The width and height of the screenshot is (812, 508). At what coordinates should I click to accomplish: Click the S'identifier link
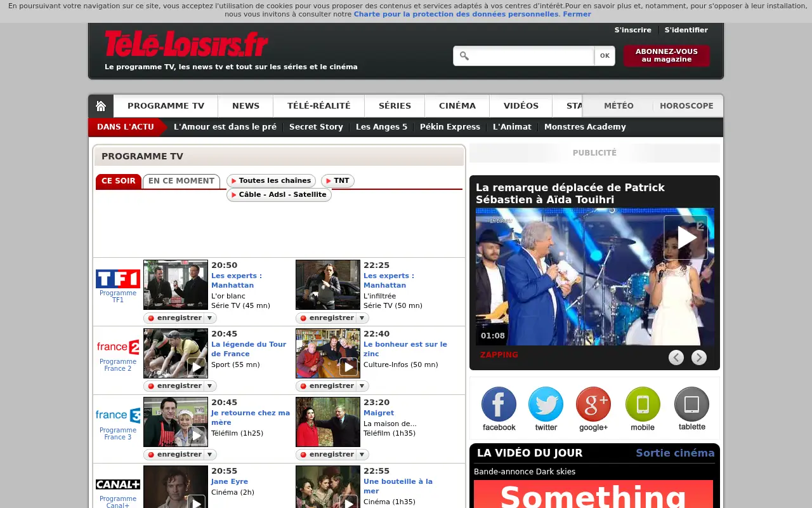(686, 30)
